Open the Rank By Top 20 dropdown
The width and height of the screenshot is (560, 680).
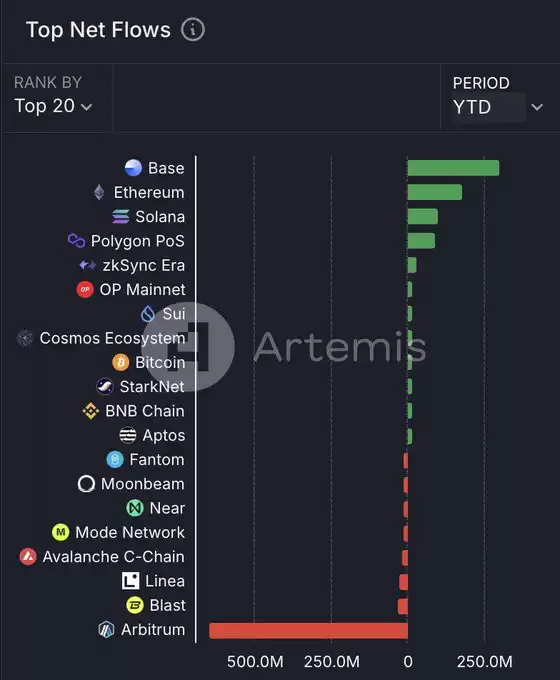[x=53, y=106]
